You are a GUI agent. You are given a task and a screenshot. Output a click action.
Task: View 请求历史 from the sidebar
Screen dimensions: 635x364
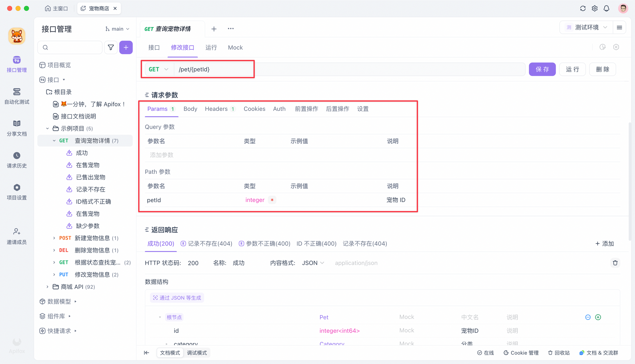tap(17, 160)
